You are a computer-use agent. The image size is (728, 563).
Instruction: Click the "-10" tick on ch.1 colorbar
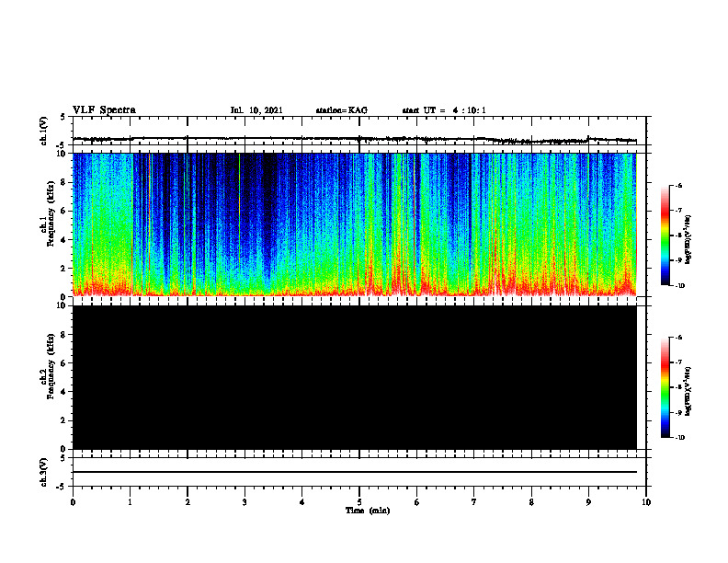(679, 286)
